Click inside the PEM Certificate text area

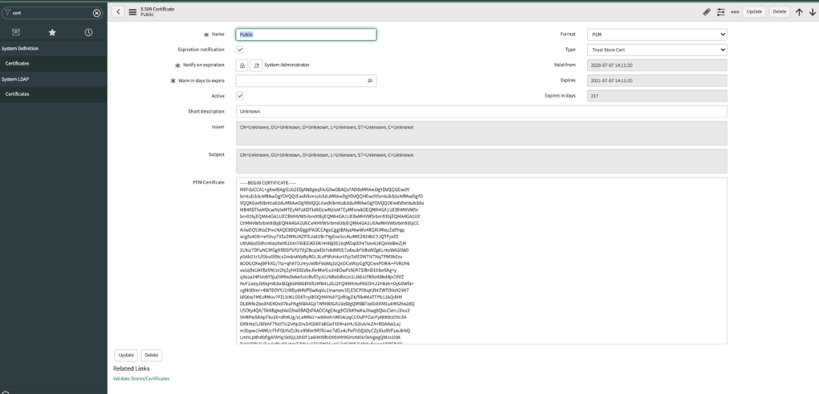482,261
